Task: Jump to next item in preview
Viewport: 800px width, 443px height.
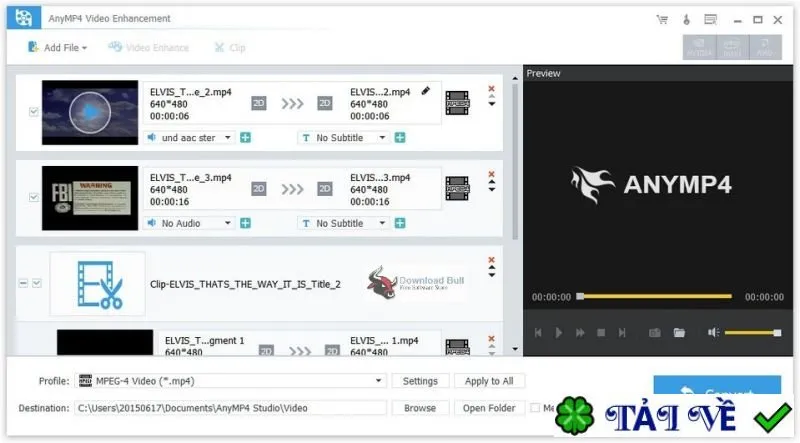Action: 622,333
